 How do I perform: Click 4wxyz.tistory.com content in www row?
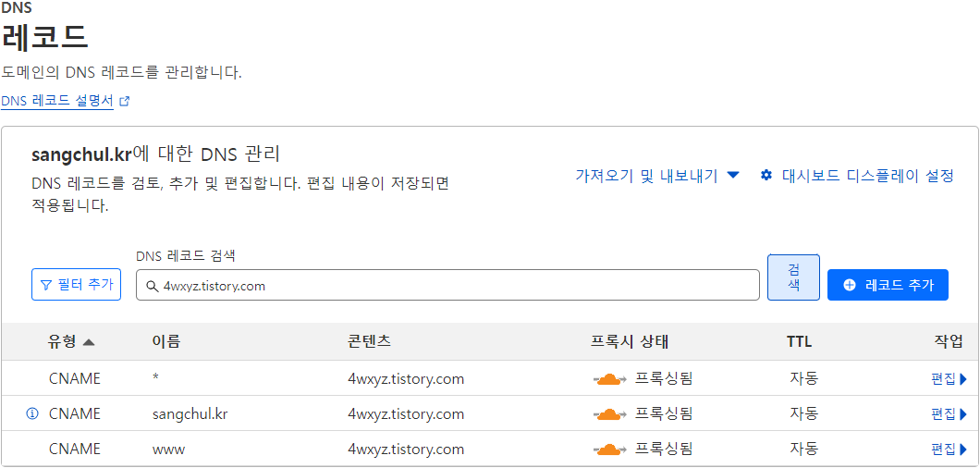click(x=406, y=449)
